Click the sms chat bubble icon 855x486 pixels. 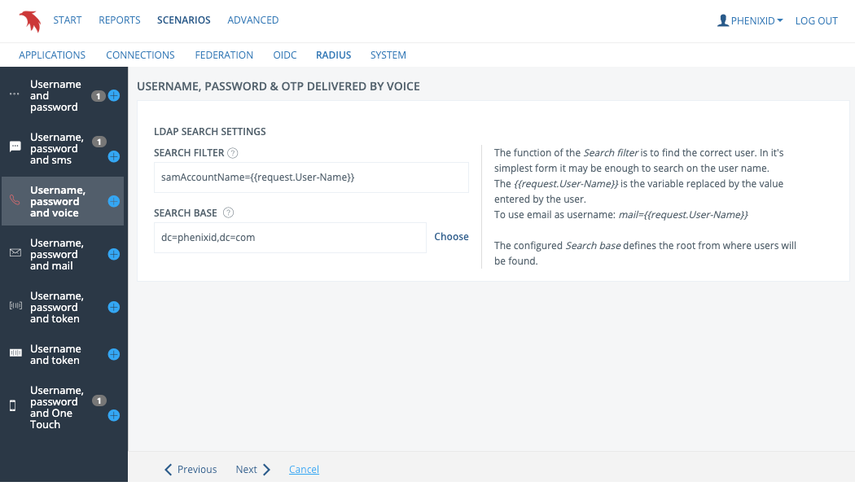pyautogui.click(x=15, y=147)
